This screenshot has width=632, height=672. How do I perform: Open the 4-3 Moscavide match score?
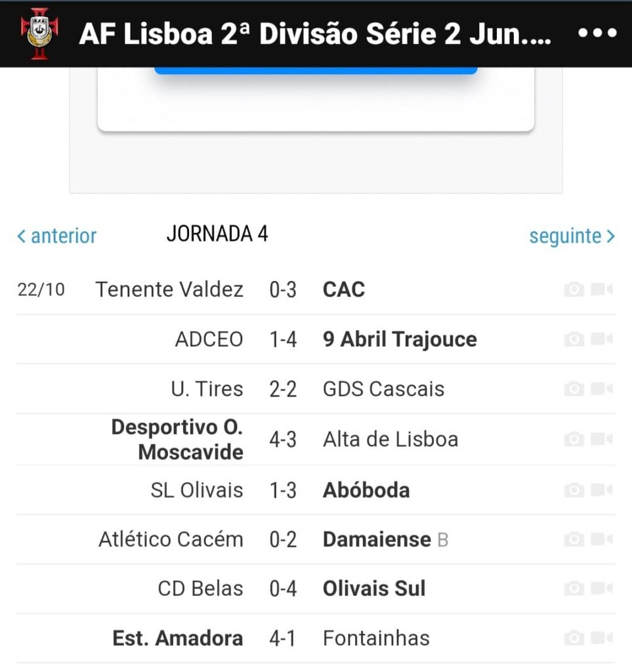point(283,440)
